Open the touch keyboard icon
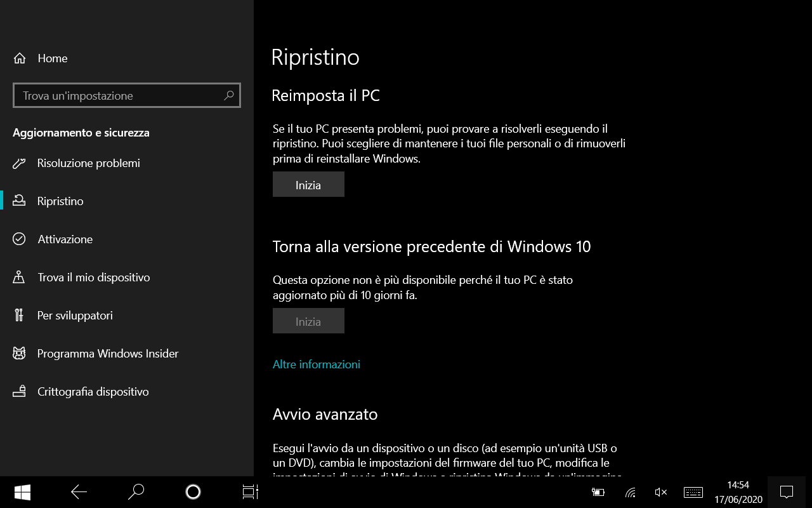 [693, 492]
